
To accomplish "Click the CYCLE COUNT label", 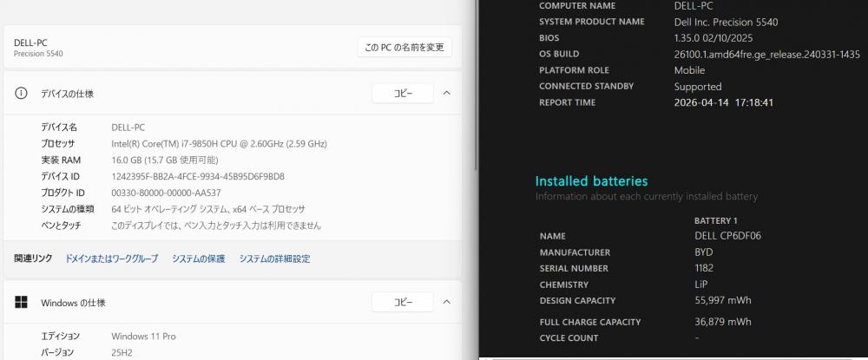I will 569,338.
